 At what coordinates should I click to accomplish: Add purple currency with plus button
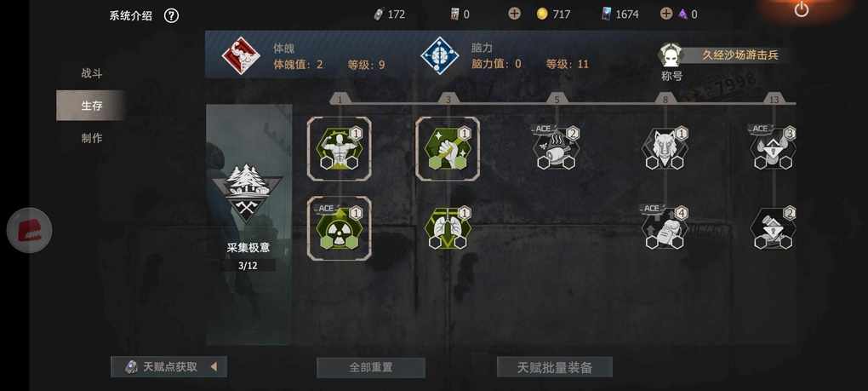666,14
